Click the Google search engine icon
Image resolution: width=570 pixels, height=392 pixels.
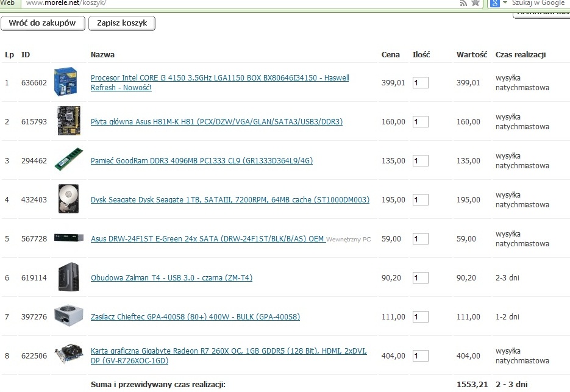coord(495,3)
